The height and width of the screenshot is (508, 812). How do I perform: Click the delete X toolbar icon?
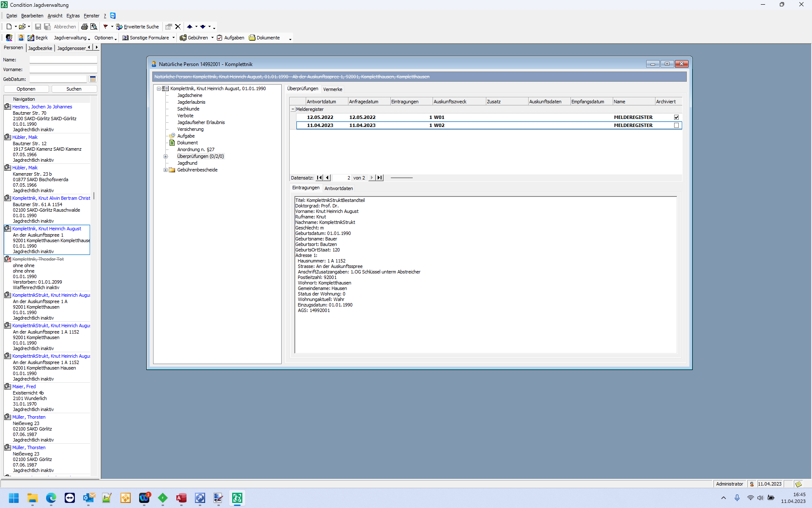[178, 27]
